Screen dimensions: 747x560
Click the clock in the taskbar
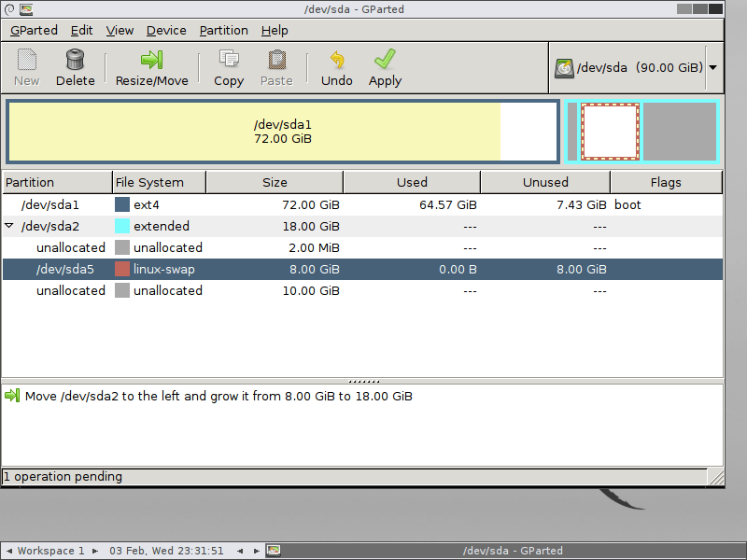[166, 551]
